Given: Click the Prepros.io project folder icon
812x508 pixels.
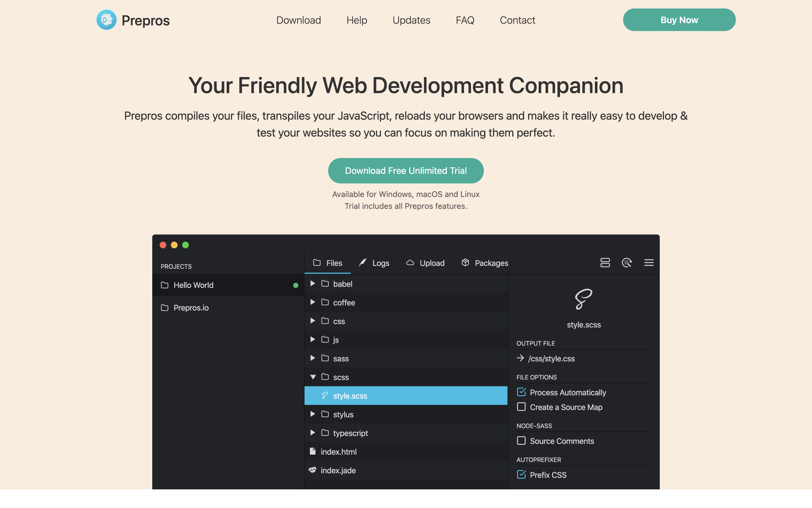Looking at the screenshot, I should [164, 307].
